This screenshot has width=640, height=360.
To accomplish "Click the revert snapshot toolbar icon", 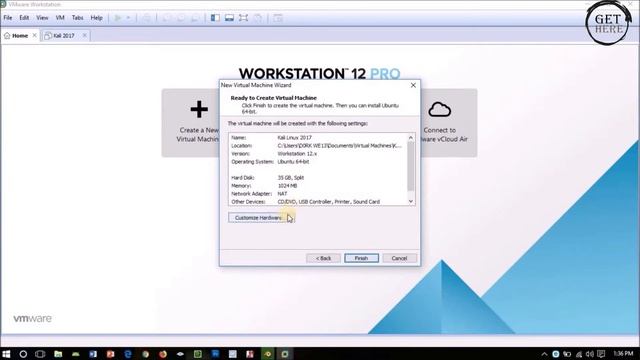I will point(181,18).
